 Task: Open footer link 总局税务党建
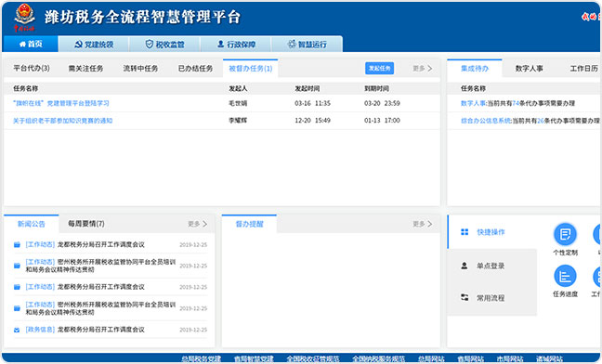(202, 359)
